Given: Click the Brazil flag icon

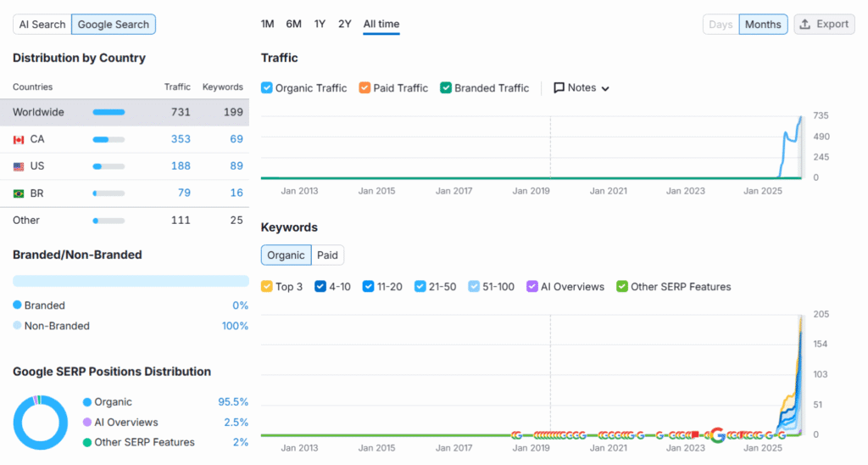Looking at the screenshot, I should (19, 193).
